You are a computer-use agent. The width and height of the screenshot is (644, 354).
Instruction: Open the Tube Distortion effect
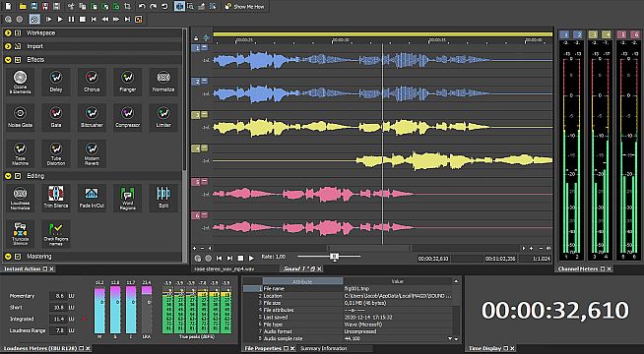point(56,153)
